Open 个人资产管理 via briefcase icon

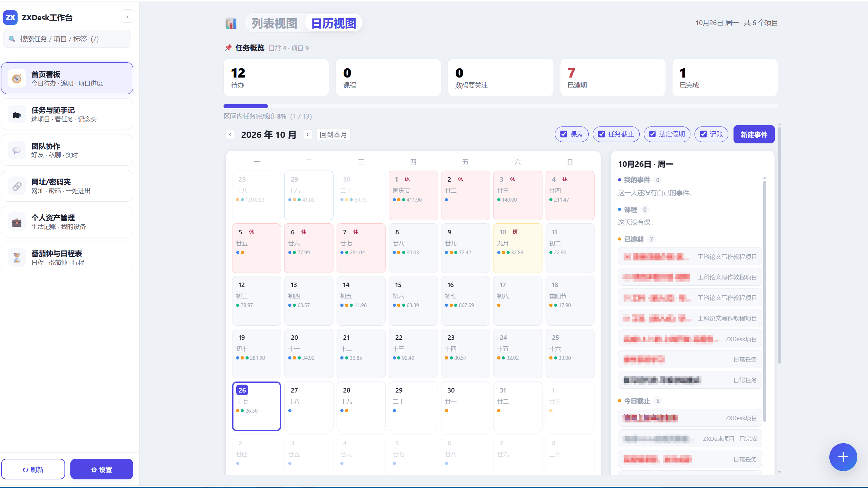tap(17, 222)
